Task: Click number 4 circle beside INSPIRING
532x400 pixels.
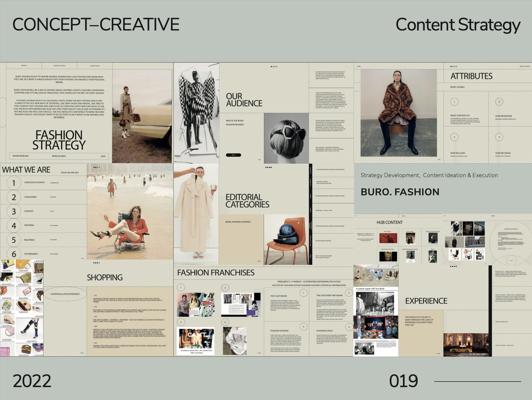Action: coord(14,226)
